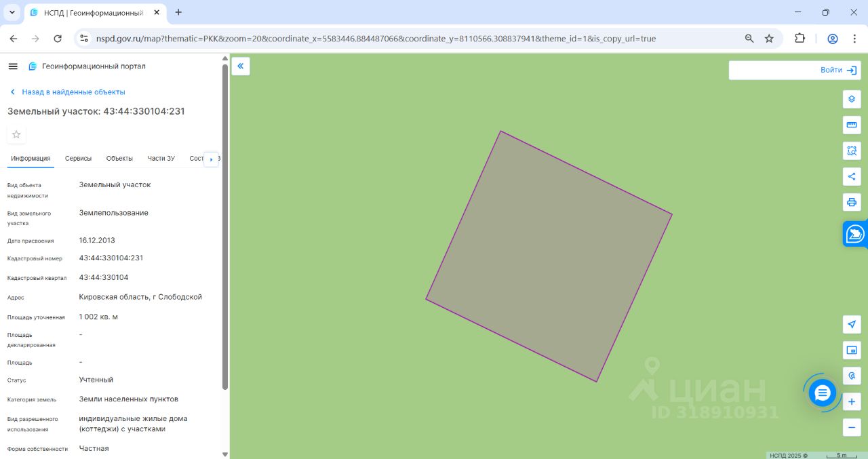Click the panel scrollbar down arrow
Screen dimensions: 868x459
[x=225, y=454]
